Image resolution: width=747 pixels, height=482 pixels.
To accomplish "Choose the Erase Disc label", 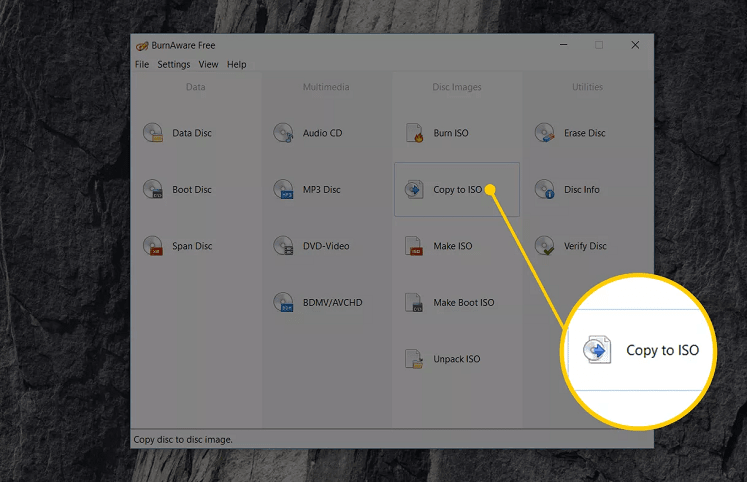I will (x=585, y=133).
